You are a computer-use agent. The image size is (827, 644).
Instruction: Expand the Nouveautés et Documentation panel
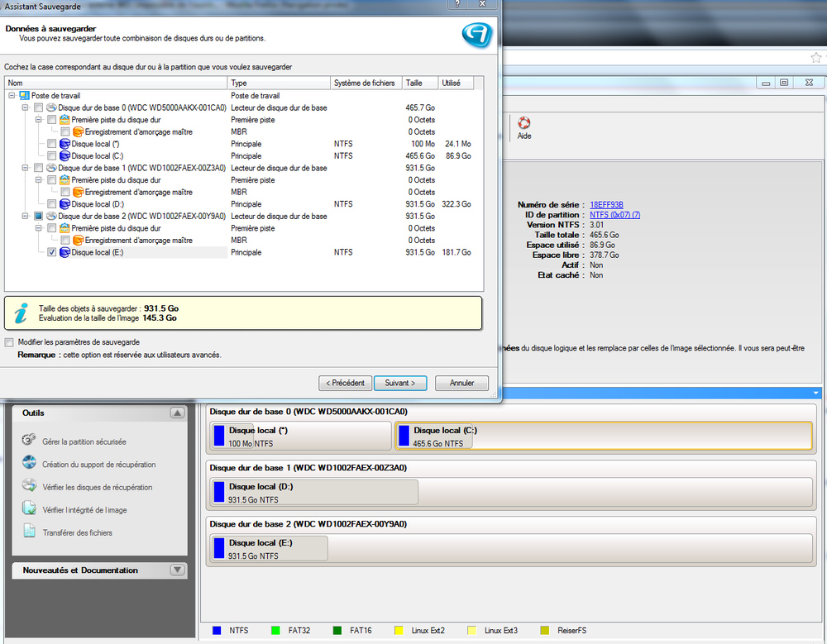(177, 570)
